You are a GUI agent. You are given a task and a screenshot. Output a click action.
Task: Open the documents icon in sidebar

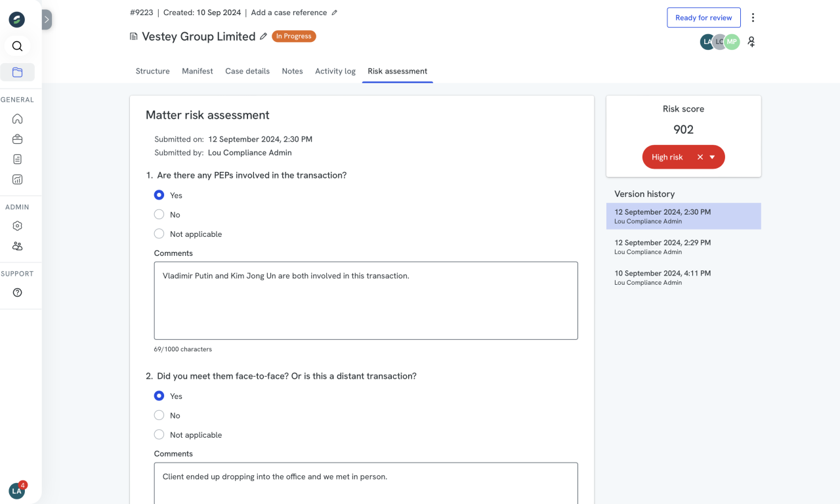pyautogui.click(x=17, y=159)
